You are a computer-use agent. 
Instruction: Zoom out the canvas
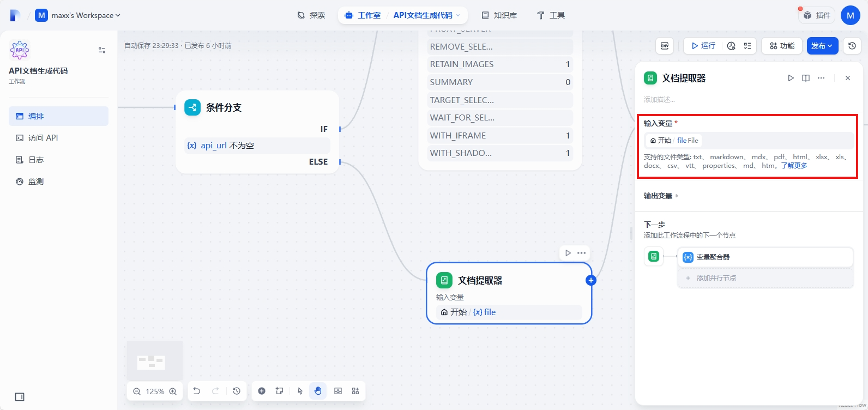point(137,391)
